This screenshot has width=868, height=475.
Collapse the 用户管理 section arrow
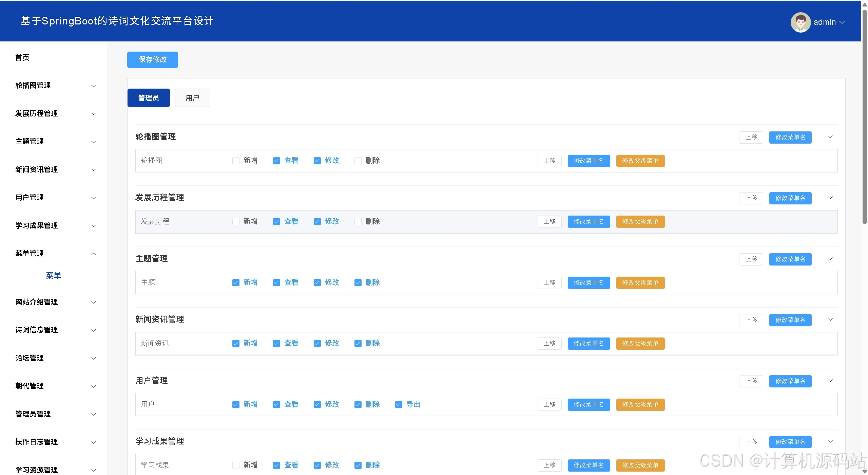pyautogui.click(x=830, y=381)
